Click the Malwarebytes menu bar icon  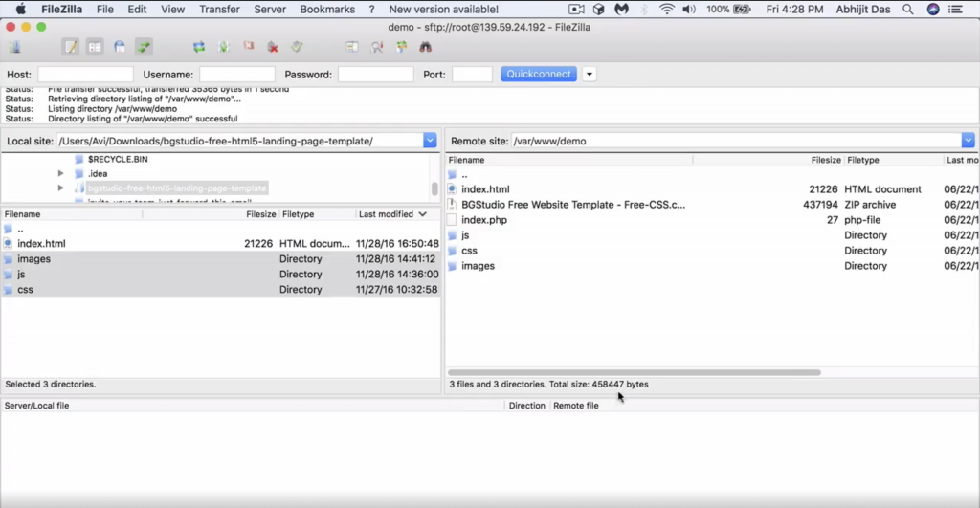[621, 10]
